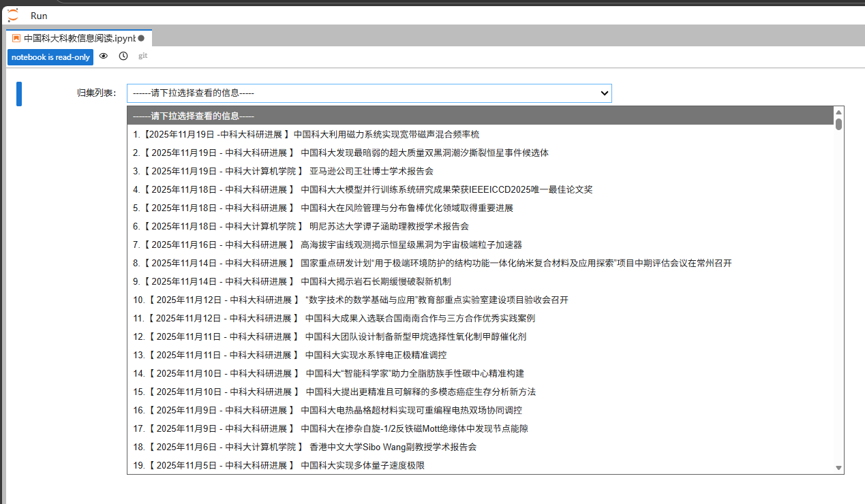Choose item 2 about 超大质量双黑洞潮汐撕裂恒星事件
The height and width of the screenshot is (504, 865).
click(x=481, y=153)
